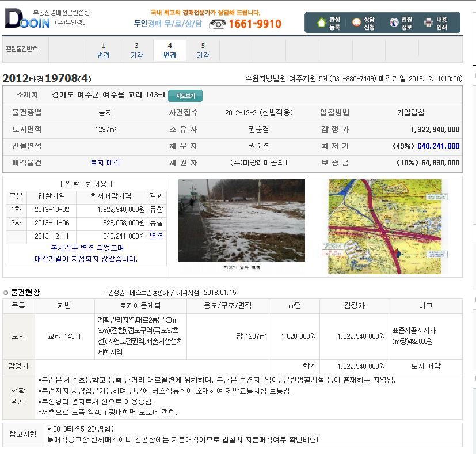
Task: Click the 기일입찰 bidding method value
Action: click(411, 113)
